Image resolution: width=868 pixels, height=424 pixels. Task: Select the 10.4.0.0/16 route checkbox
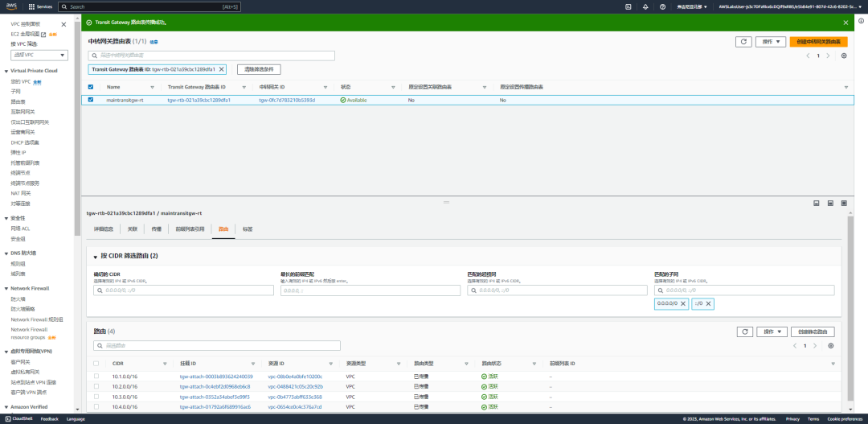[x=96, y=407]
